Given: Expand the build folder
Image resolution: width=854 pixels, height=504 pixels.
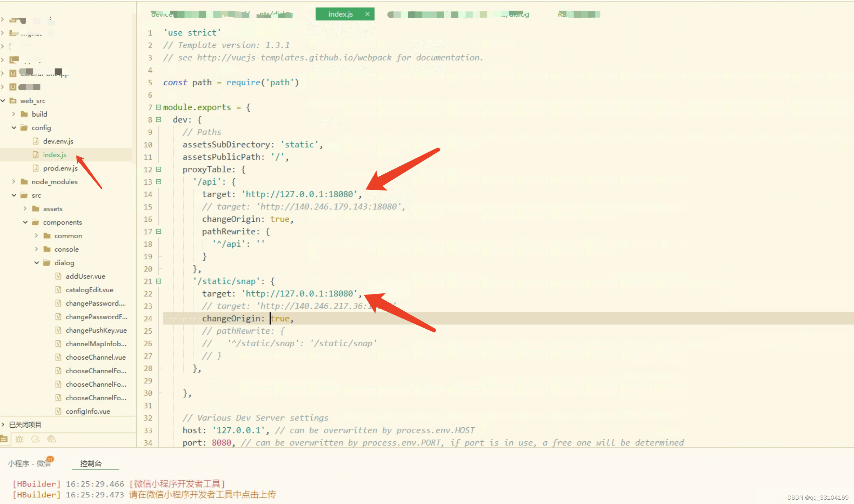Looking at the screenshot, I should [14, 114].
